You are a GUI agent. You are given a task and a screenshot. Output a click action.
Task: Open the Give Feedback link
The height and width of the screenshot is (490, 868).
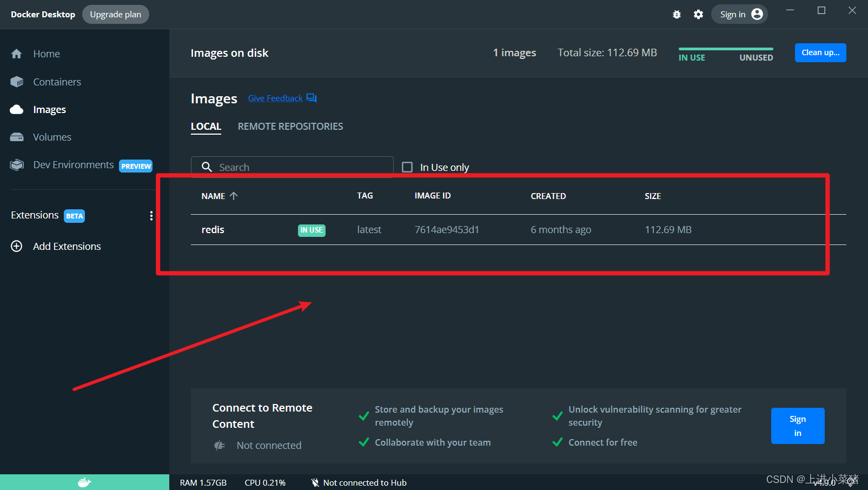[x=275, y=98]
